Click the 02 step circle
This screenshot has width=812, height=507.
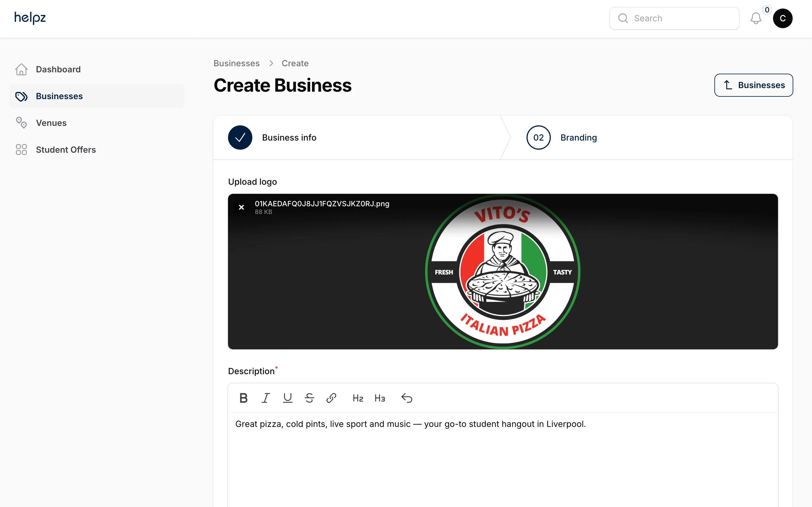pos(539,138)
